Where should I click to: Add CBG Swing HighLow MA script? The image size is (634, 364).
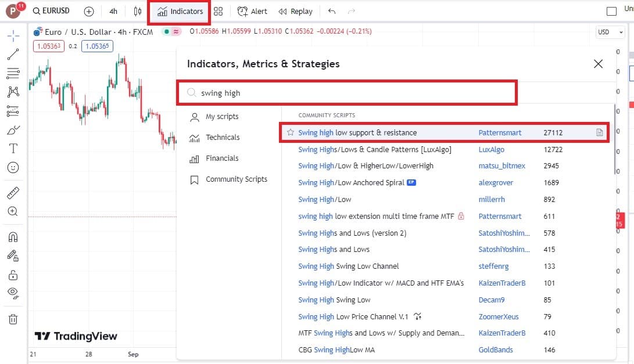(x=336, y=350)
